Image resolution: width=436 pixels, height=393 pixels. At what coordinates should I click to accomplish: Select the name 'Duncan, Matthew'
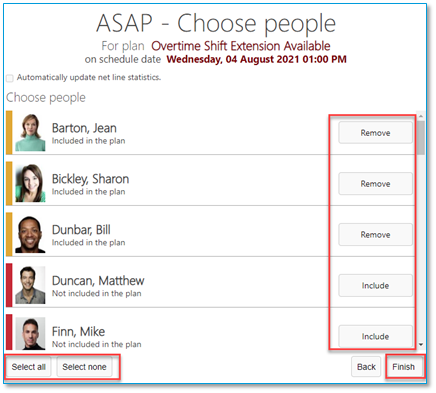pos(98,281)
